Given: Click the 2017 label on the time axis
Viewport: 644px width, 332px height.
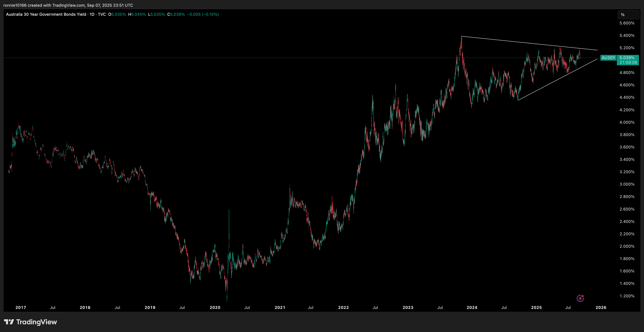Looking at the screenshot, I should pos(21,308).
